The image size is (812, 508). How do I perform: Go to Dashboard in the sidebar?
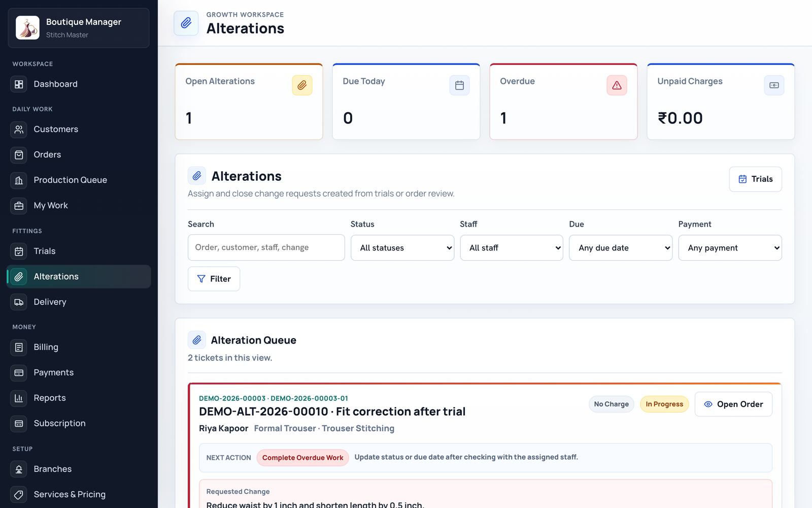pyautogui.click(x=79, y=84)
